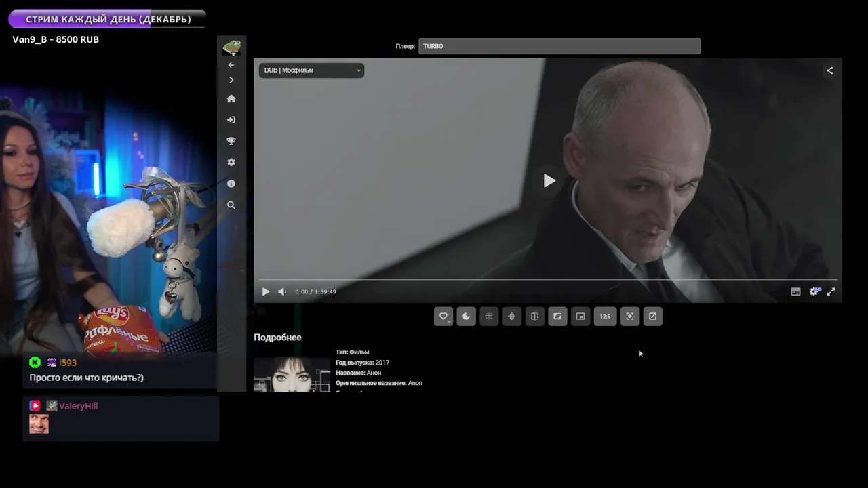
Task: Click the share icon on the video
Action: point(829,70)
